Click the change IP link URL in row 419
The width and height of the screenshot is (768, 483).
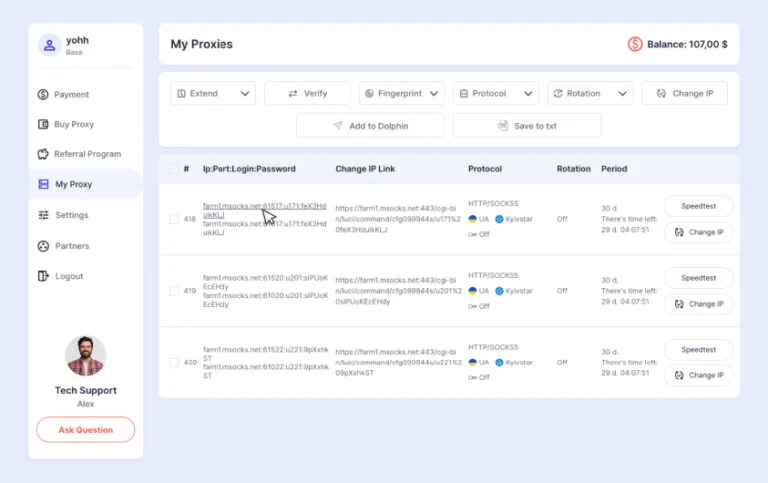point(398,291)
